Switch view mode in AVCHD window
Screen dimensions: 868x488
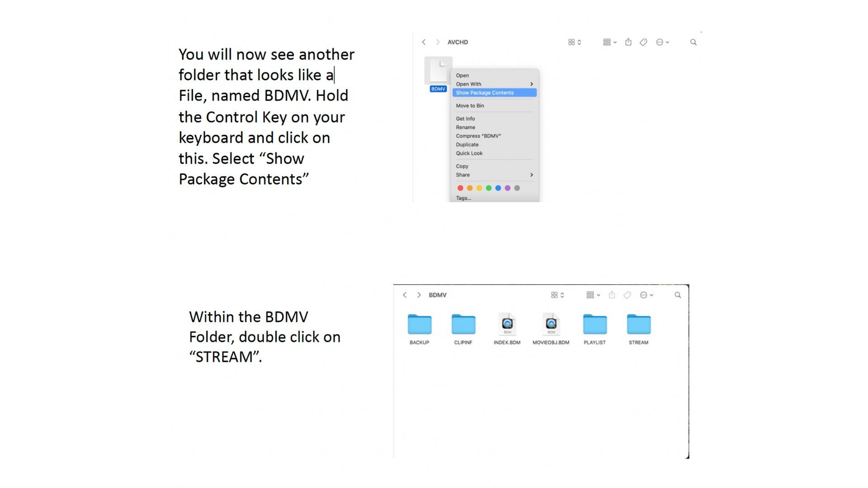[x=575, y=42]
